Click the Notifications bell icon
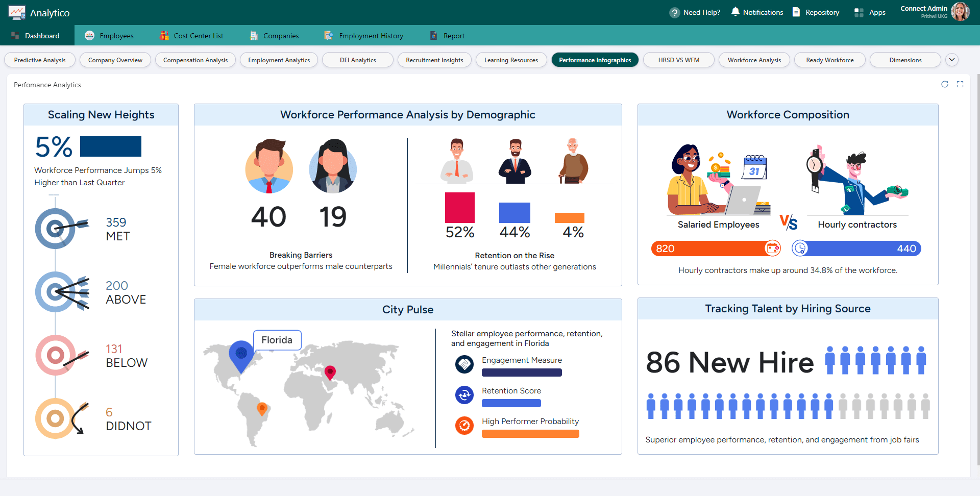980x496 pixels. tap(735, 12)
